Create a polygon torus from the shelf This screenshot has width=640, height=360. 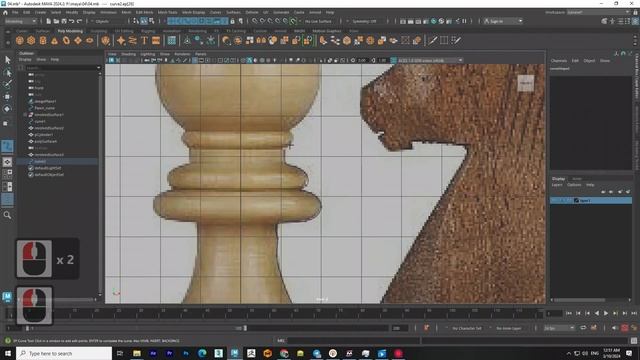coord(66,40)
